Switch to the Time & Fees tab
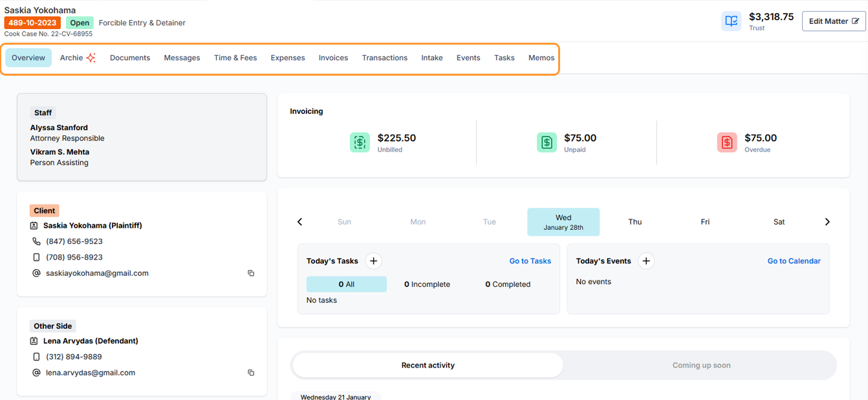Image resolution: width=868 pixels, height=400 pixels. [235, 58]
